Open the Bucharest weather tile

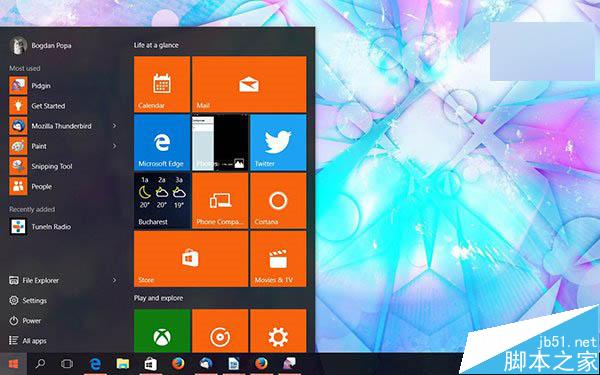coord(162,201)
